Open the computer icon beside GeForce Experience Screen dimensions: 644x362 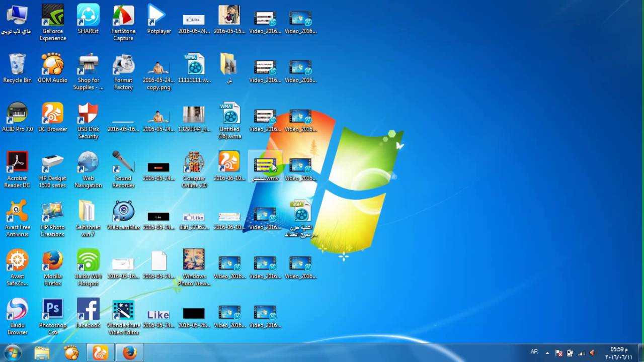(17, 19)
